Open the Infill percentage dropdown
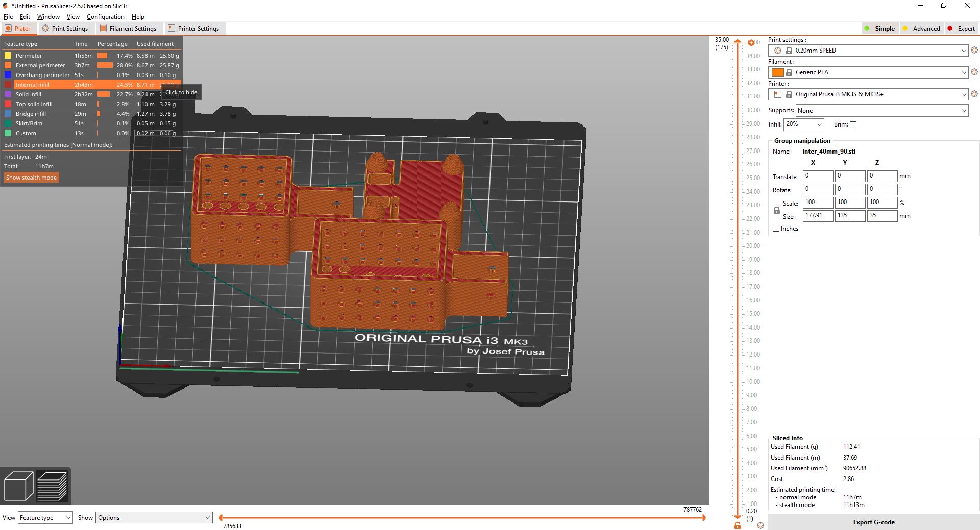This screenshot has height=530, width=980. (x=803, y=124)
